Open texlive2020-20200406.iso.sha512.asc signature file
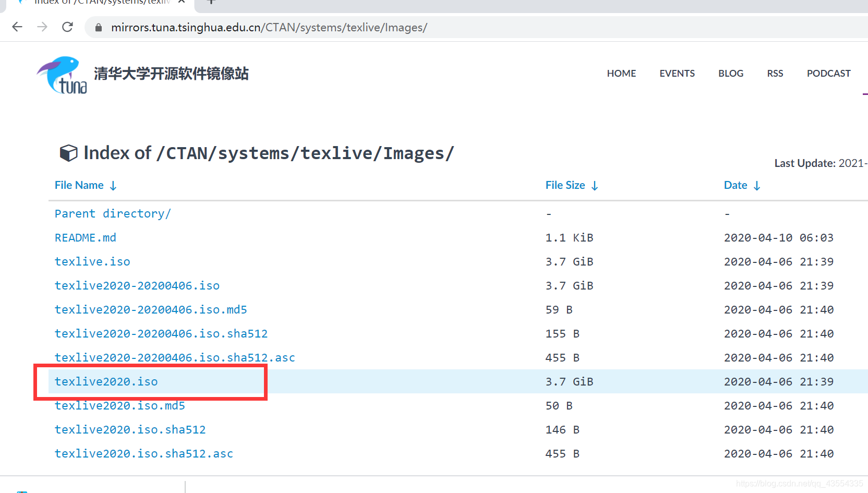 (175, 358)
